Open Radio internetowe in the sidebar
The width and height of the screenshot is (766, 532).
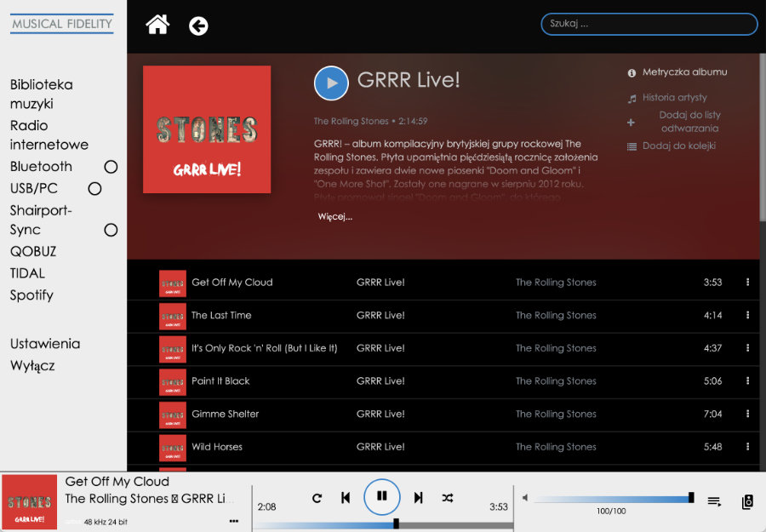click(49, 134)
